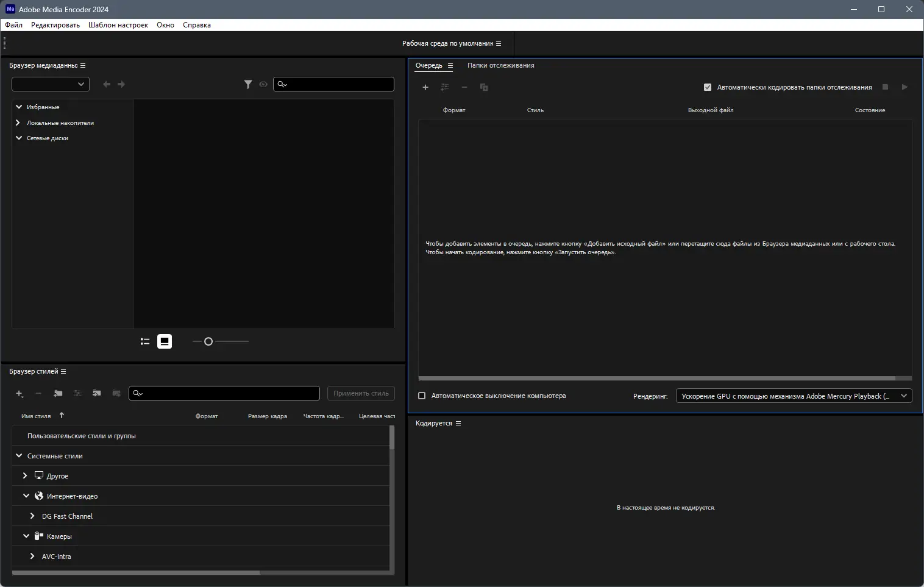Image resolution: width=924 pixels, height=587 pixels.
Task: Click the Размер кадра column header
Action: [268, 416]
